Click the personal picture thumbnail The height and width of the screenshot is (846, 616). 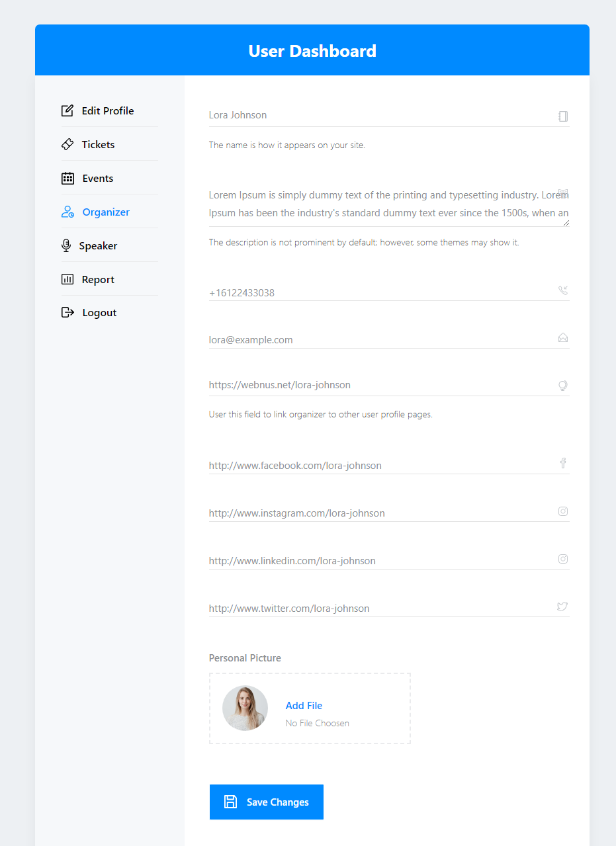click(245, 708)
